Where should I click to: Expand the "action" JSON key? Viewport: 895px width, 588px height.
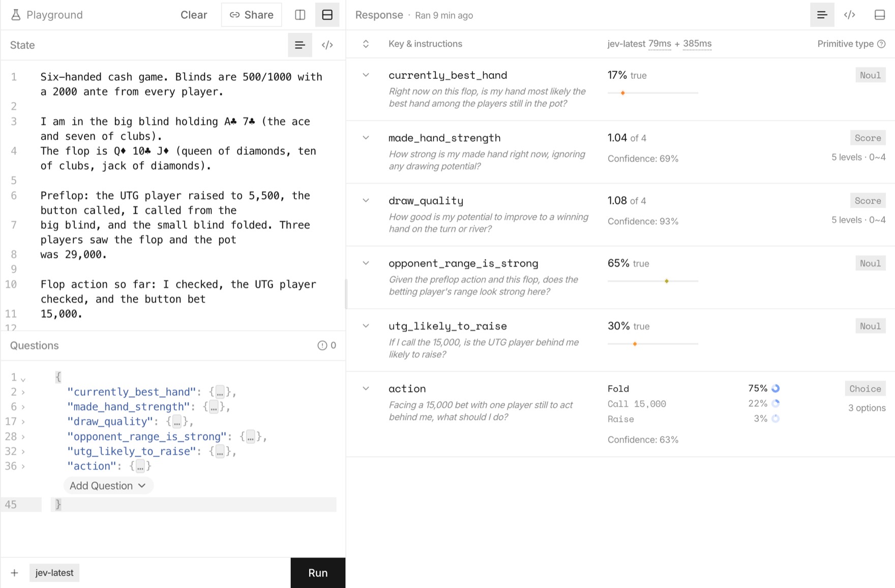coord(23,466)
